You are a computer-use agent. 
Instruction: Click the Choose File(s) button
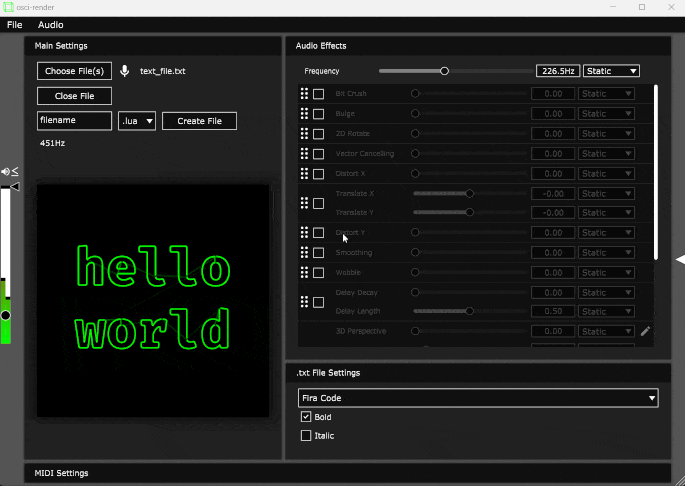pos(74,71)
